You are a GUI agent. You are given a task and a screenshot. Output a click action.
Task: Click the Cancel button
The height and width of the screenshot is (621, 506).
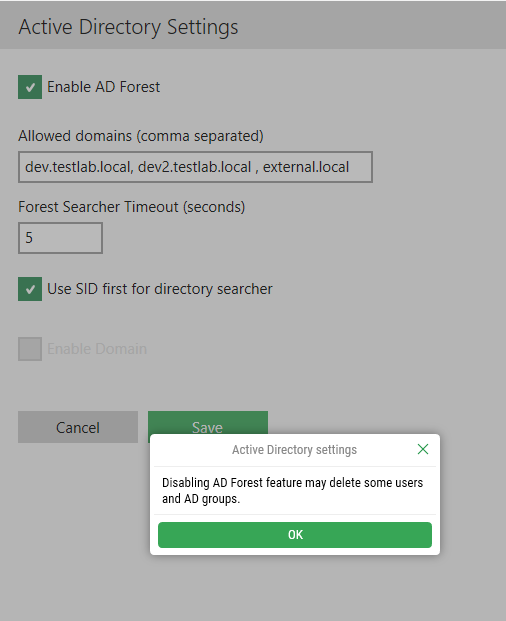click(78, 427)
